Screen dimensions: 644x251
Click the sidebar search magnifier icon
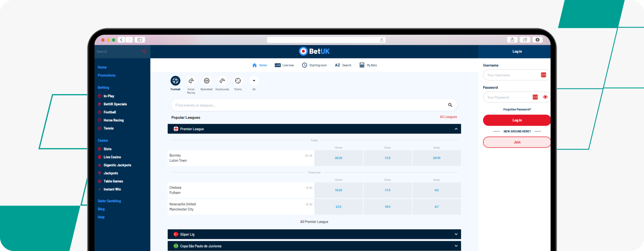pyautogui.click(x=144, y=51)
